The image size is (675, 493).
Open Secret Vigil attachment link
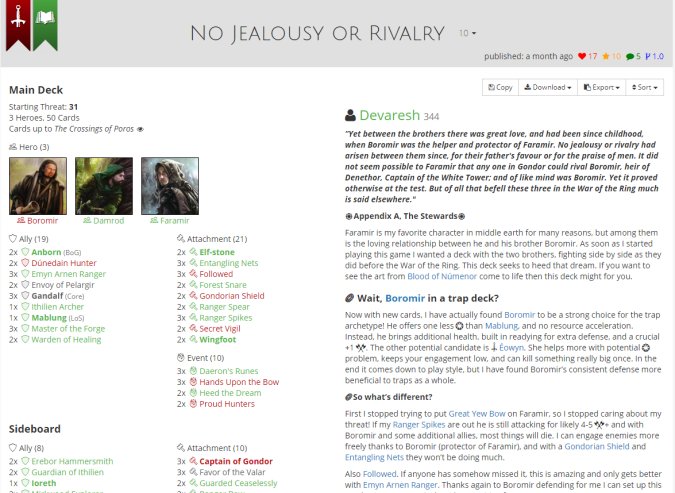click(220, 329)
